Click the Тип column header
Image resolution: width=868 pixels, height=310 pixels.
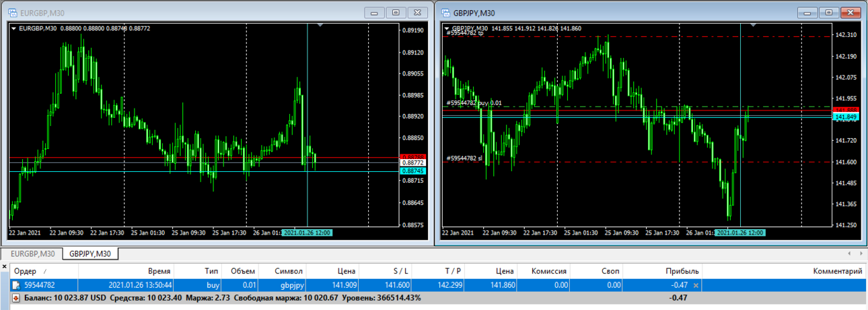point(197,271)
